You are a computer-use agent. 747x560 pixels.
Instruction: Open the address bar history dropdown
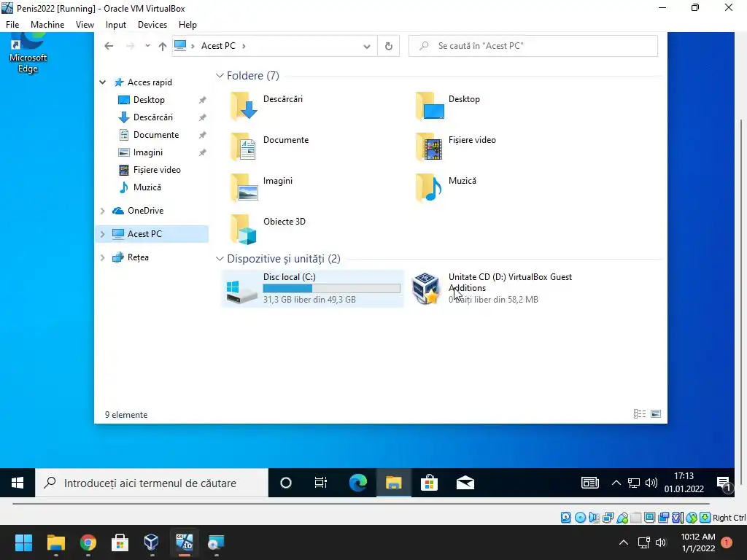[x=366, y=46]
